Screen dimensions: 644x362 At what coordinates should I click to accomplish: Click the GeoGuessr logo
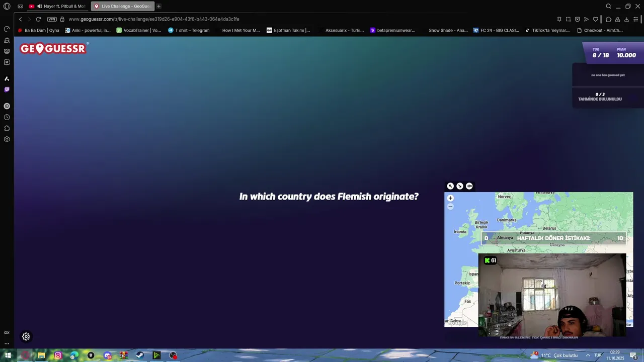[54, 48]
